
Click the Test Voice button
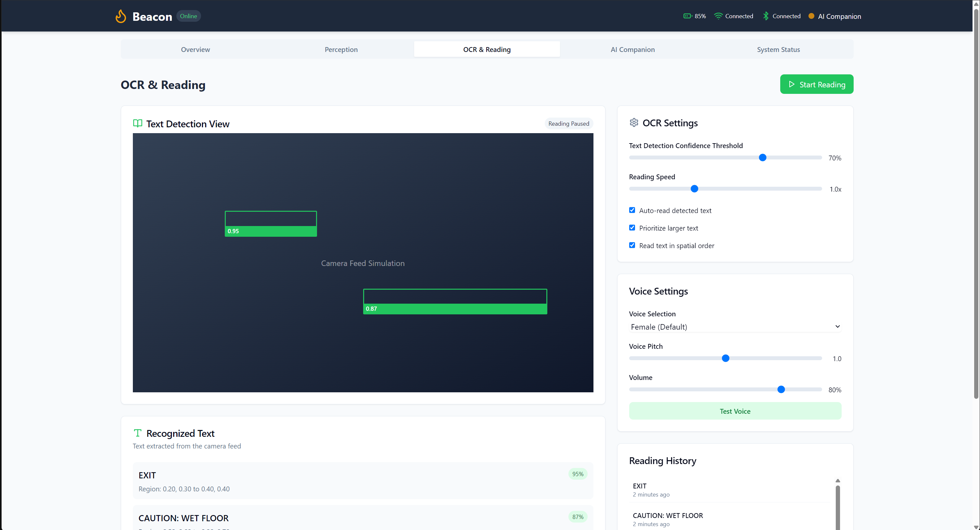735,411
